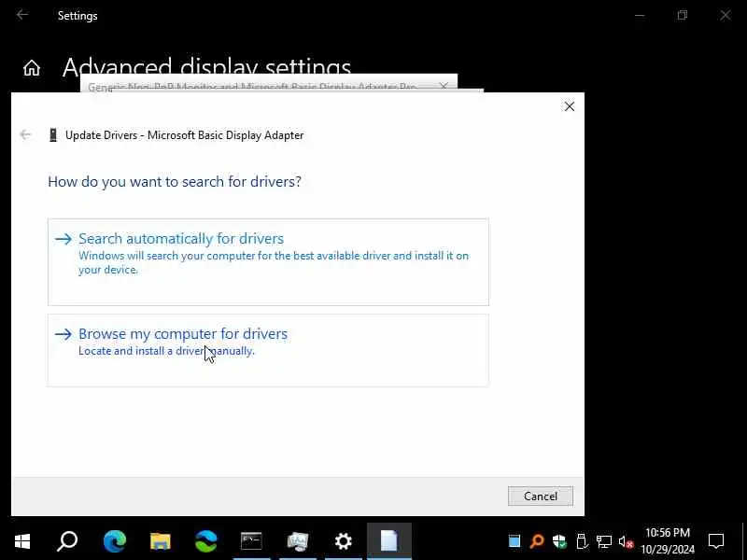Click Safely Remove Hardware USB tray icon
The width and height of the screenshot is (747, 560).
[581, 541]
